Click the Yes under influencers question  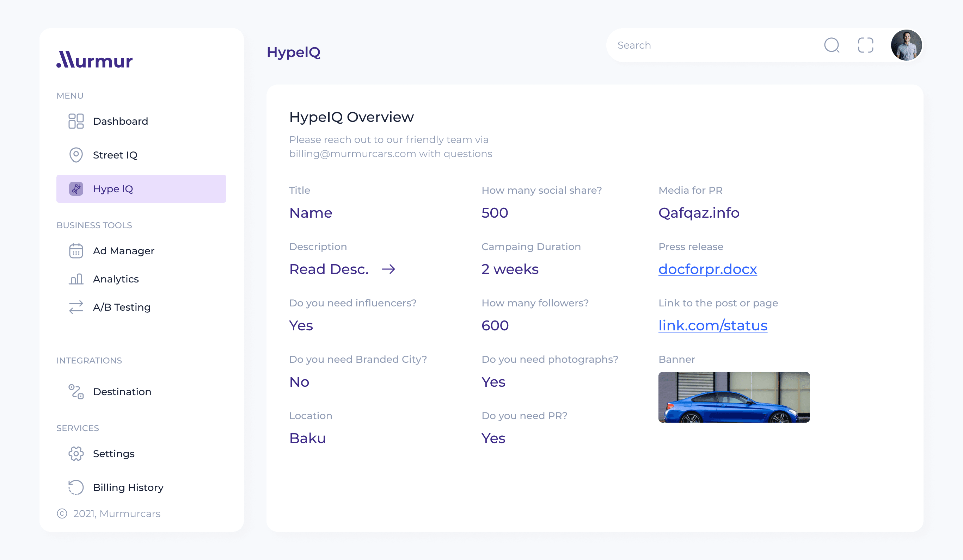click(301, 326)
